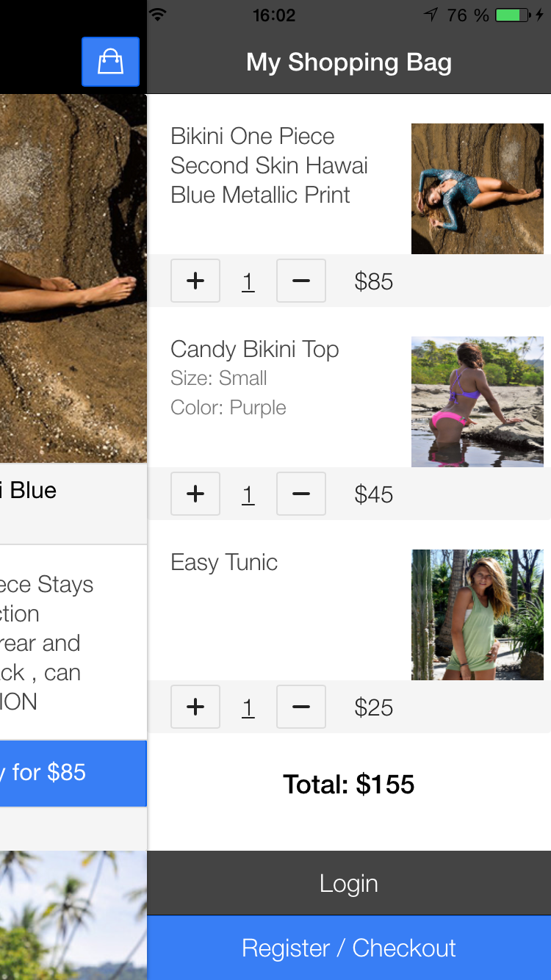Increase quantity of Candy Bikini Top
Image resolution: width=551 pixels, height=980 pixels.
[x=195, y=494]
